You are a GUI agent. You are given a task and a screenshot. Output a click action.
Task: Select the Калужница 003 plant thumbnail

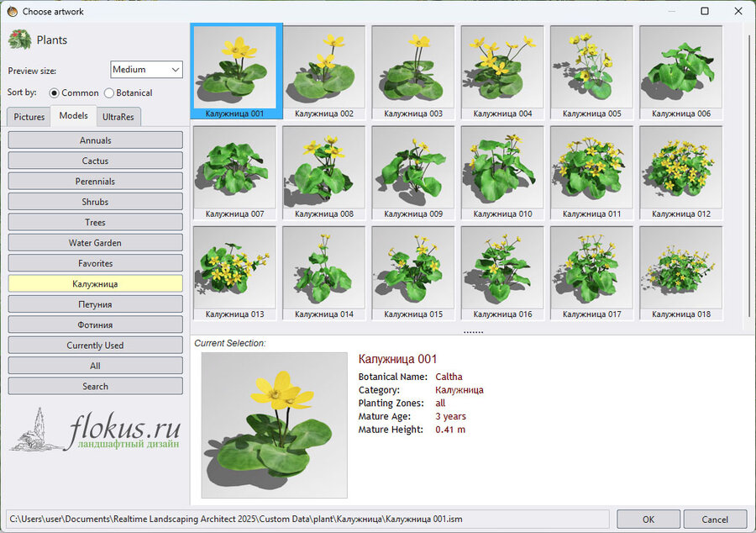click(x=413, y=71)
